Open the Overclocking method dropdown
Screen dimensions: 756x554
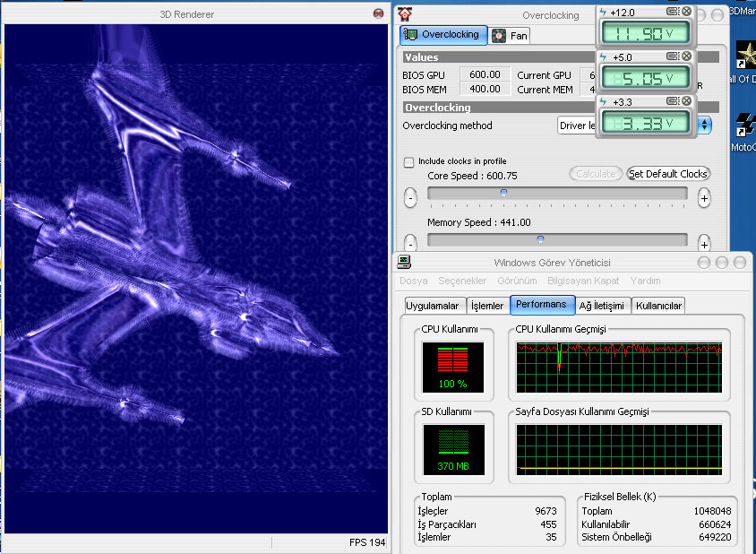coord(705,126)
